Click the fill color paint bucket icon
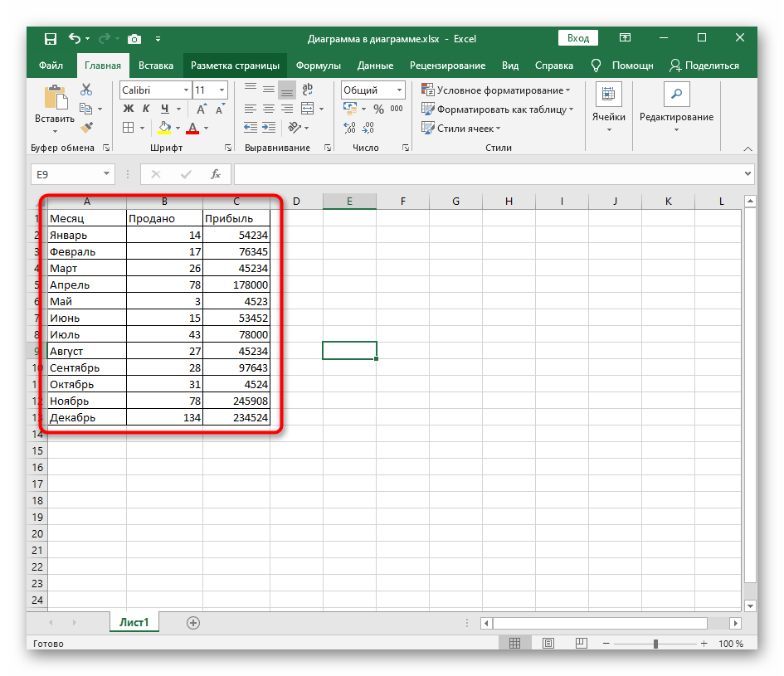 coord(163,128)
